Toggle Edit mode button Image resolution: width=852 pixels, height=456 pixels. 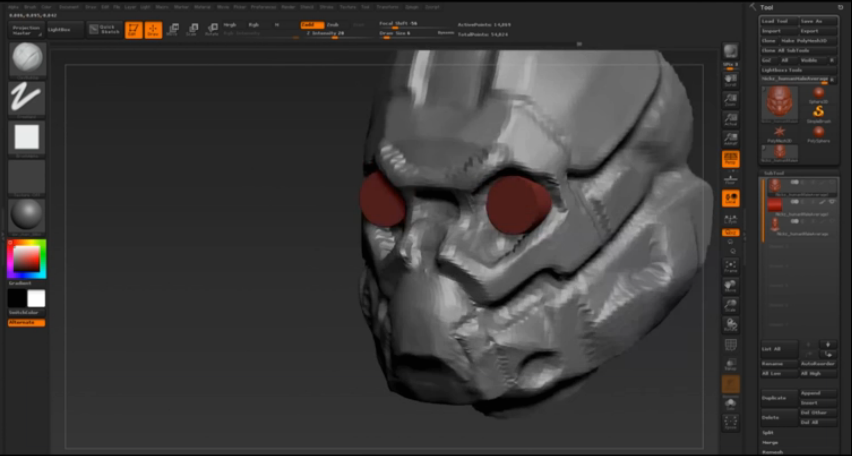134,30
